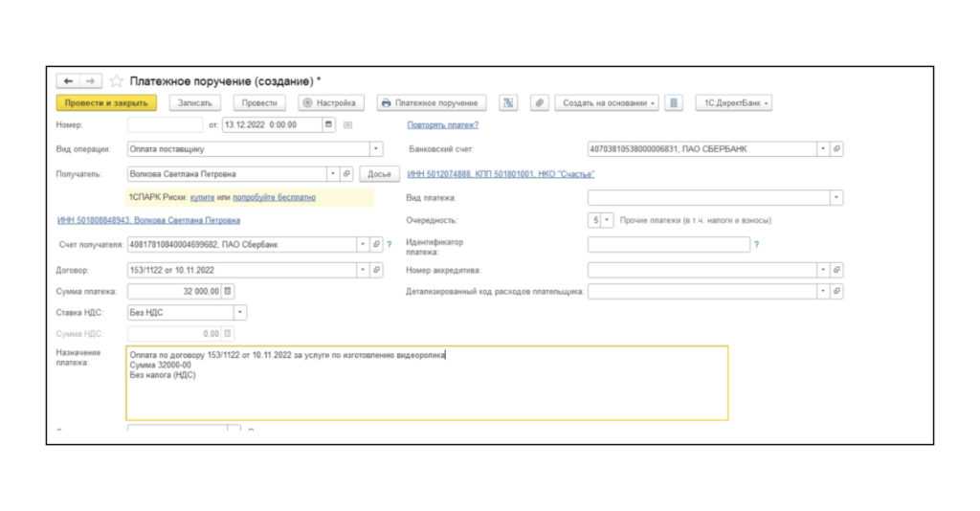Click the help question mark near Идентификатор платежа
This screenshot has height=511, width=980.
756,246
